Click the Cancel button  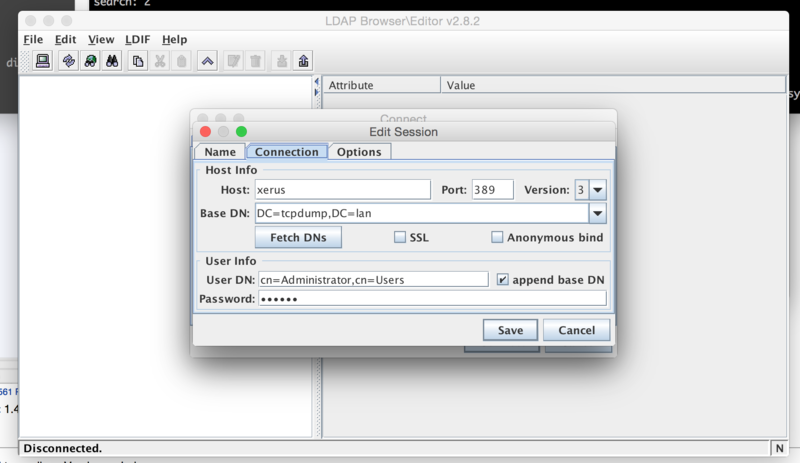tap(577, 330)
